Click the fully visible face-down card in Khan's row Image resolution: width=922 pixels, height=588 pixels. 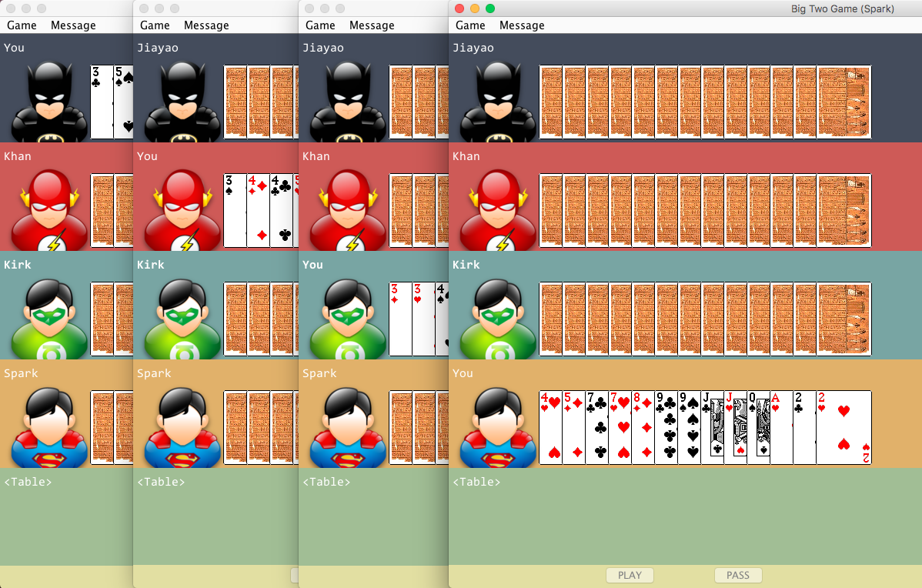pyautogui.click(x=843, y=211)
